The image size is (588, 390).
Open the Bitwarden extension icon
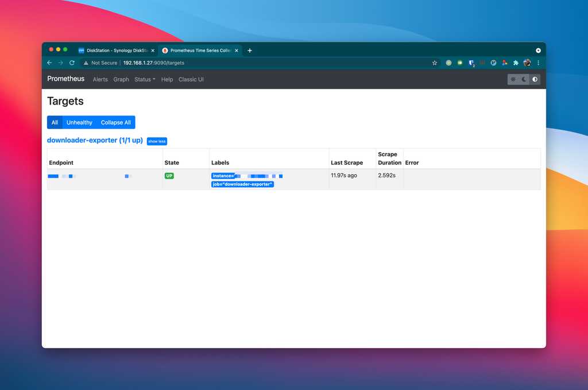coord(471,63)
